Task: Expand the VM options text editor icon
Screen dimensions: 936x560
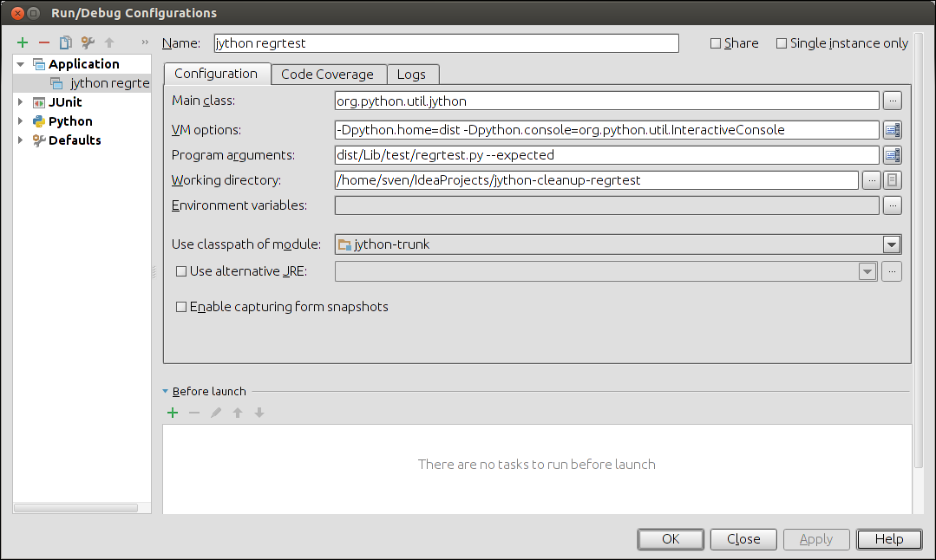Action: pyautogui.click(x=892, y=130)
